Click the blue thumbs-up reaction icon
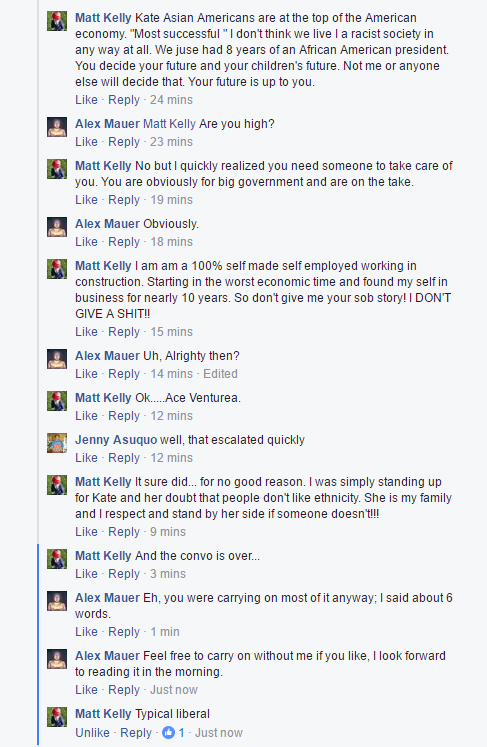 click(x=168, y=732)
